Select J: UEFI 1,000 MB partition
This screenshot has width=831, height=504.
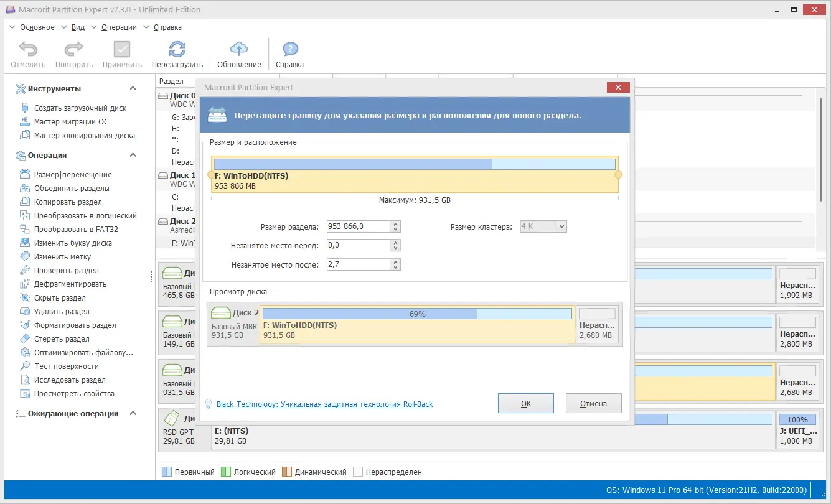coord(797,429)
